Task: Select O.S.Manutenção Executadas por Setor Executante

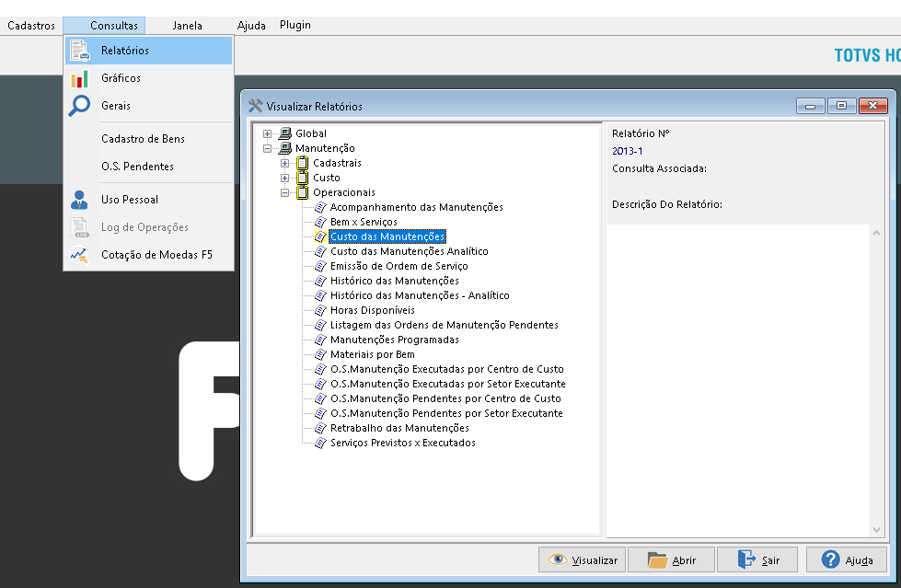Action: tap(447, 384)
